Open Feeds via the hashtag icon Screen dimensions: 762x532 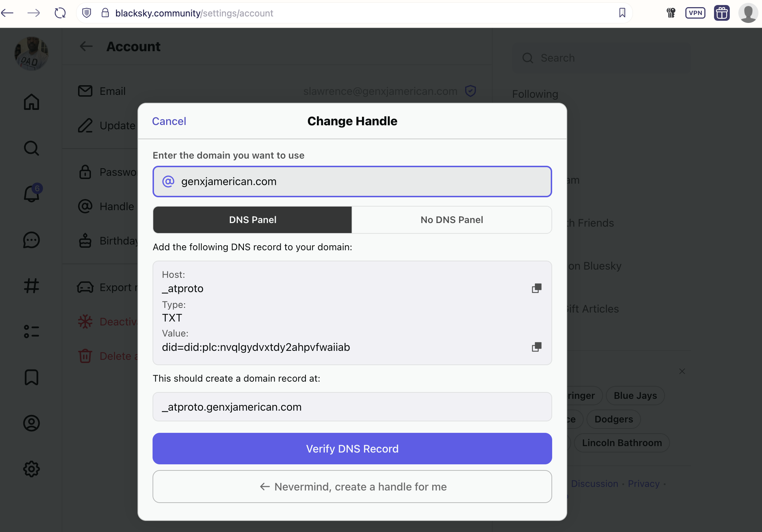pos(32,286)
